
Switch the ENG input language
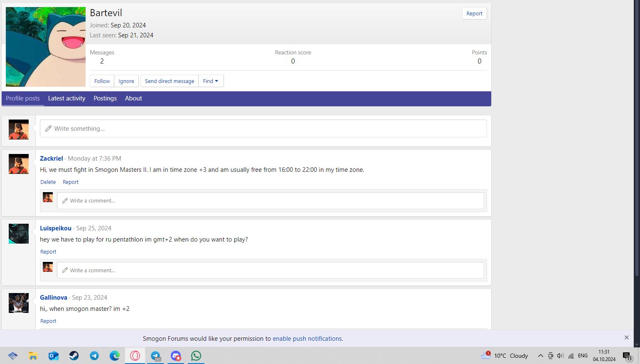(x=583, y=356)
